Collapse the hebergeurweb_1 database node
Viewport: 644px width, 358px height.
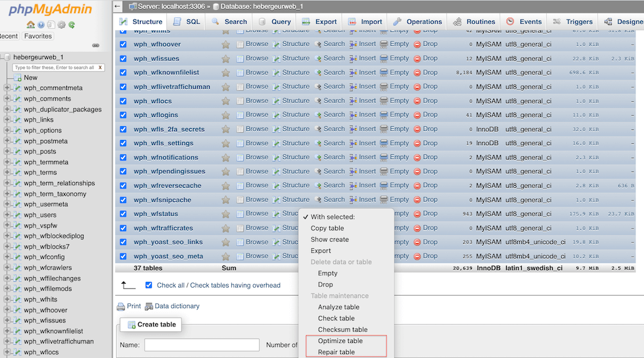(x=3, y=57)
